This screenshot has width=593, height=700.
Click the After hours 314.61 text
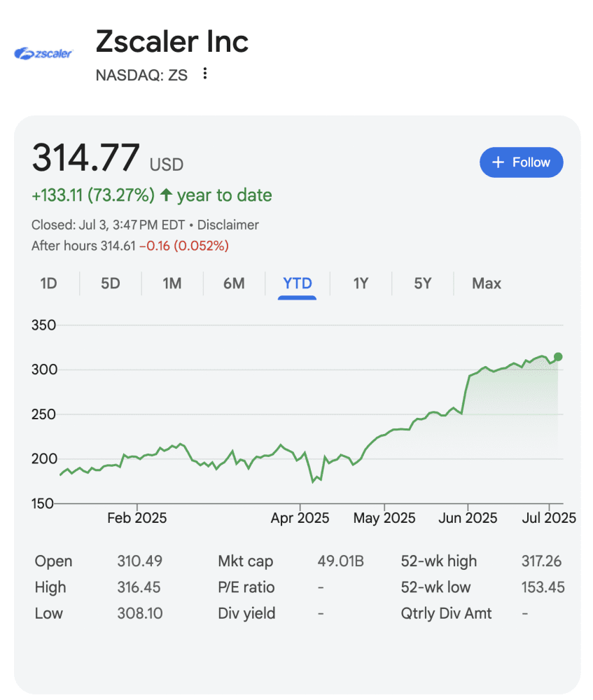[83, 246]
